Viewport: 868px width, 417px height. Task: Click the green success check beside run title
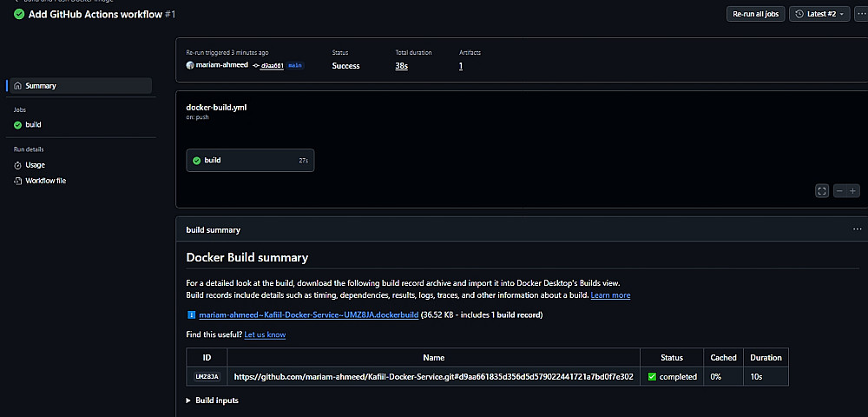click(x=18, y=15)
